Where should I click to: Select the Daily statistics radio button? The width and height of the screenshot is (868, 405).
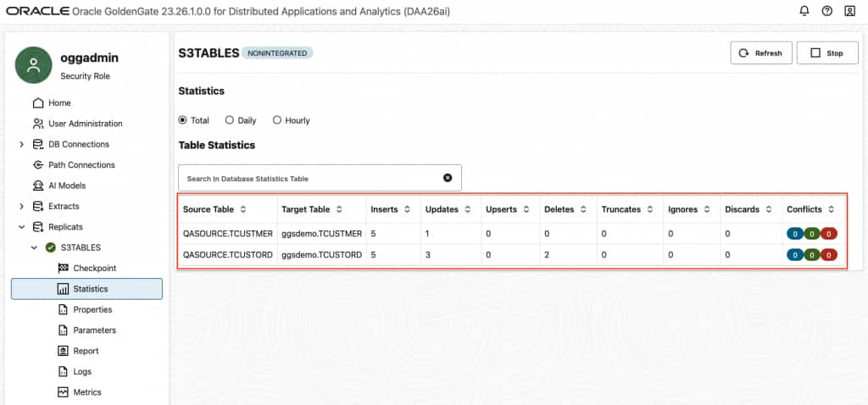(230, 120)
